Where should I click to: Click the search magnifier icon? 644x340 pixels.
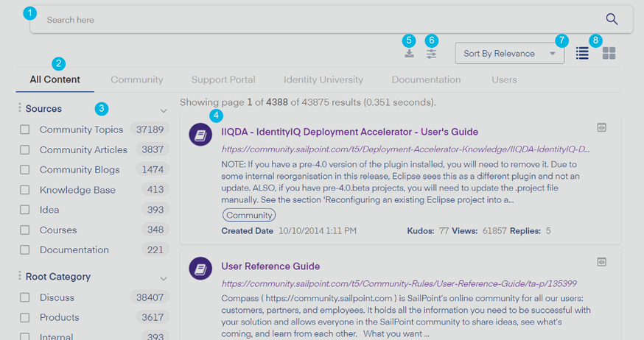(x=612, y=20)
